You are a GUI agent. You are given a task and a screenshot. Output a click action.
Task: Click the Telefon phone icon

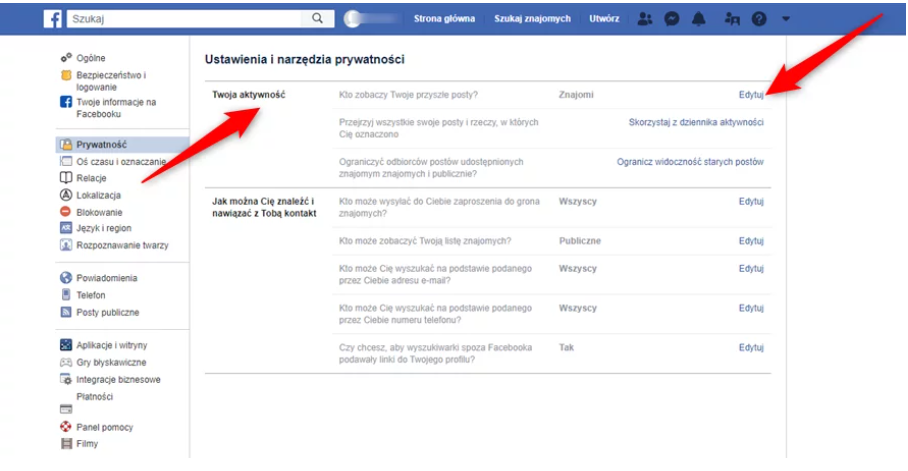(x=66, y=295)
